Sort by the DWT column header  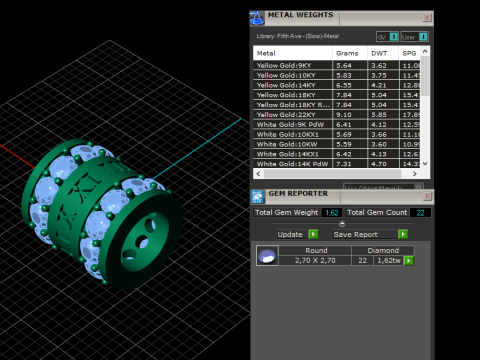coord(383,53)
